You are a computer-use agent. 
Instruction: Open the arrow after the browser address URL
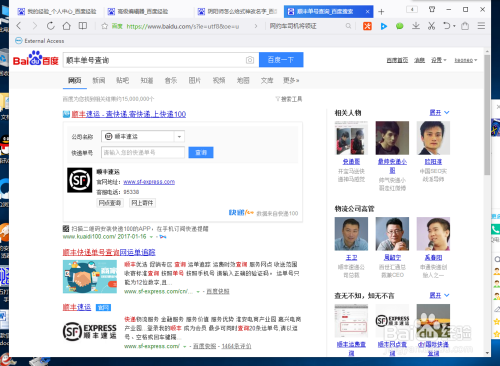coord(256,26)
